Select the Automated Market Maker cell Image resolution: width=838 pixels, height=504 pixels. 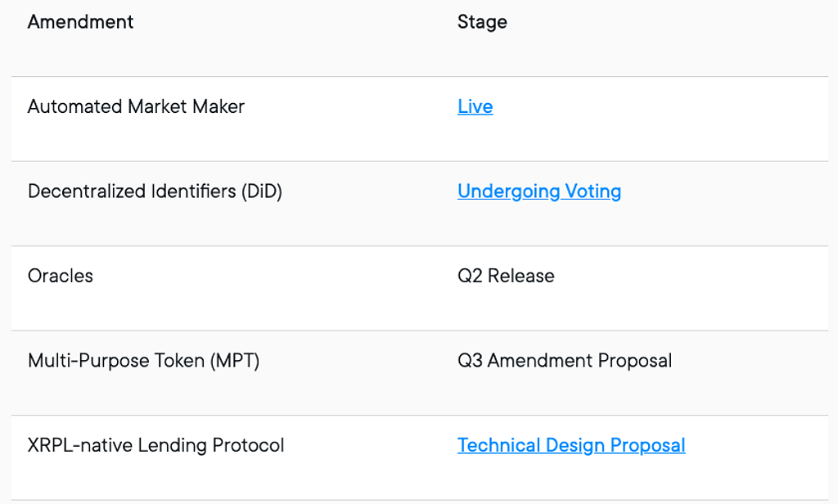pyautogui.click(x=137, y=107)
